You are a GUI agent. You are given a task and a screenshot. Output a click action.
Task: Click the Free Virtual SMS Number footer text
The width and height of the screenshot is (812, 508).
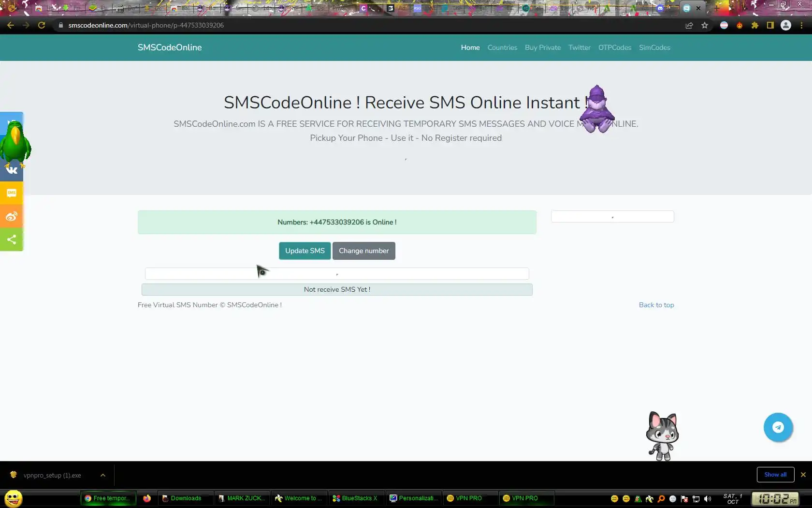210,305
